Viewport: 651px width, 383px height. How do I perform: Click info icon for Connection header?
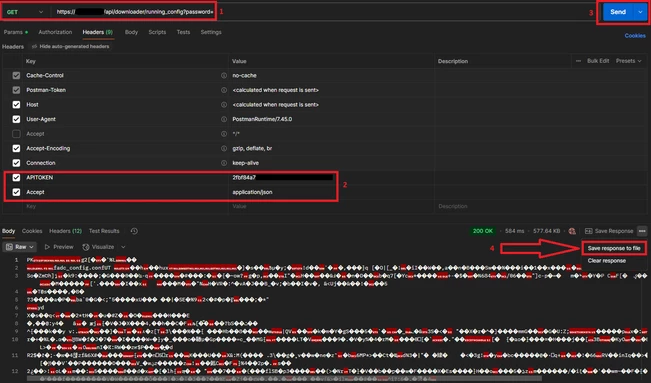[x=224, y=163]
